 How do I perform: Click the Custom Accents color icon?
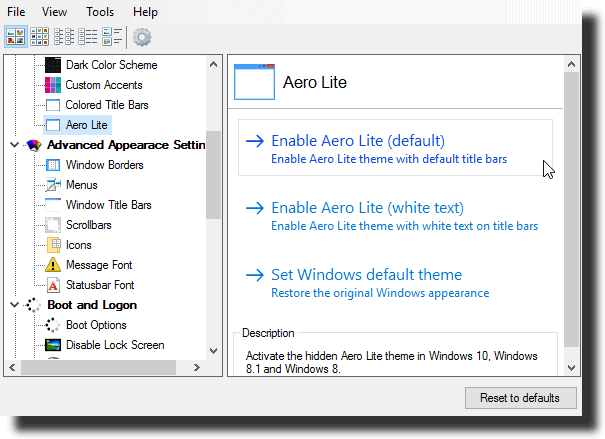pyautogui.click(x=53, y=85)
